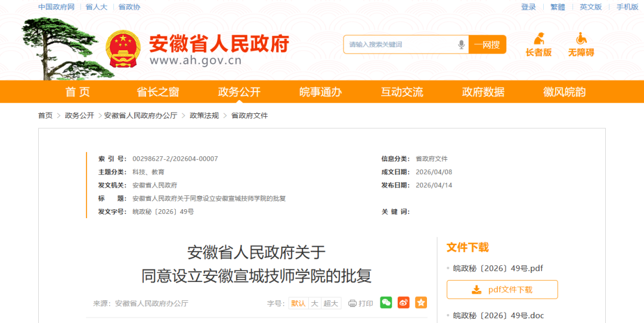Set font size to 大
This screenshot has width=644, height=323.
314,303
